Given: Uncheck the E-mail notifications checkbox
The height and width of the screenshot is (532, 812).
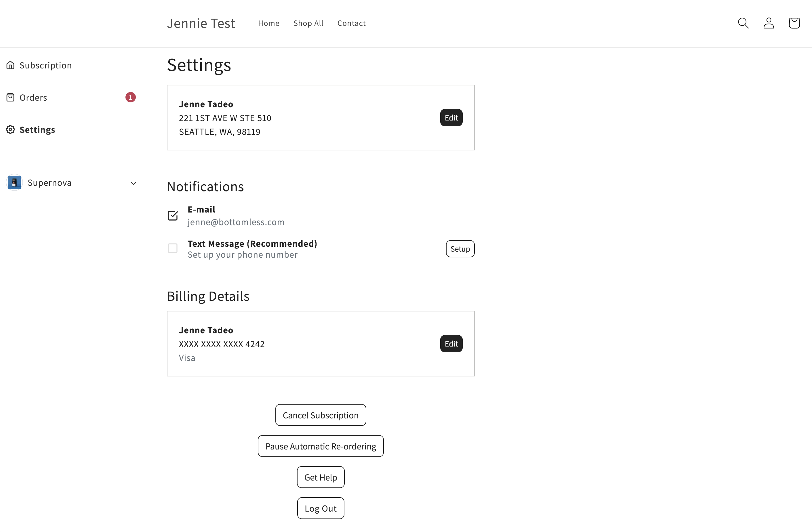Looking at the screenshot, I should click(173, 215).
